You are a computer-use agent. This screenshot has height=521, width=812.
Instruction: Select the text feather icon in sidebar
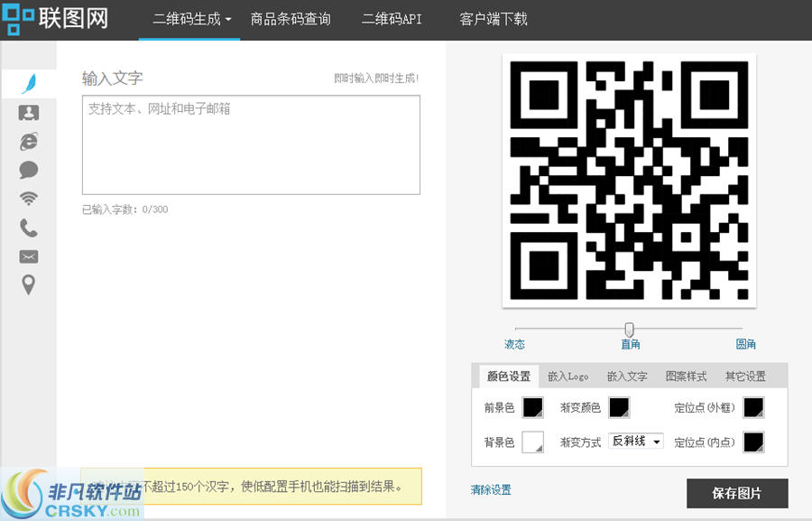[x=29, y=83]
